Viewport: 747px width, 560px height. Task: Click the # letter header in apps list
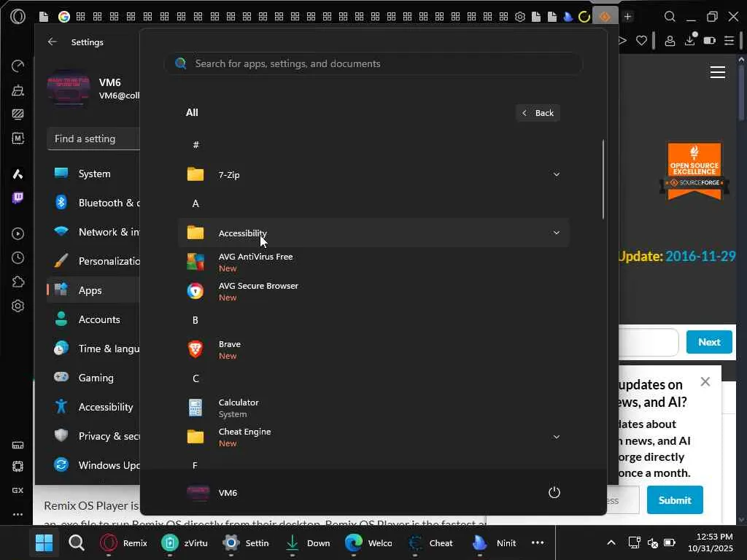196,145
